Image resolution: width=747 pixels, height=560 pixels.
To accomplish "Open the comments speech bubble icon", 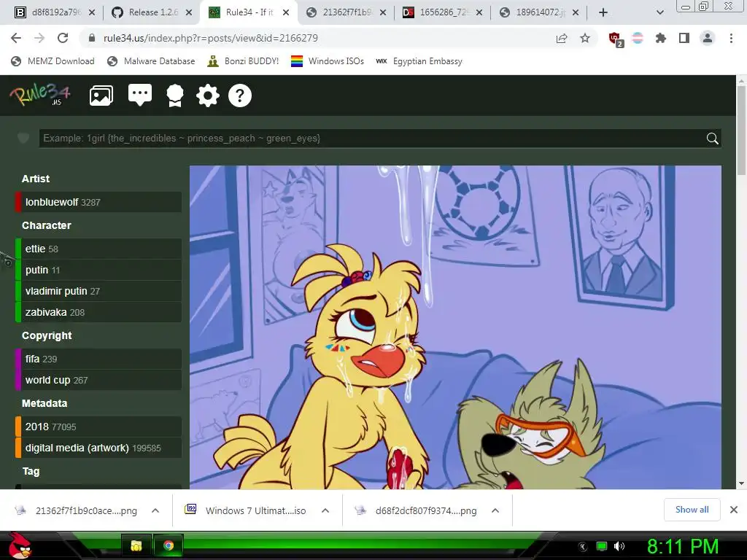I will [x=140, y=96].
